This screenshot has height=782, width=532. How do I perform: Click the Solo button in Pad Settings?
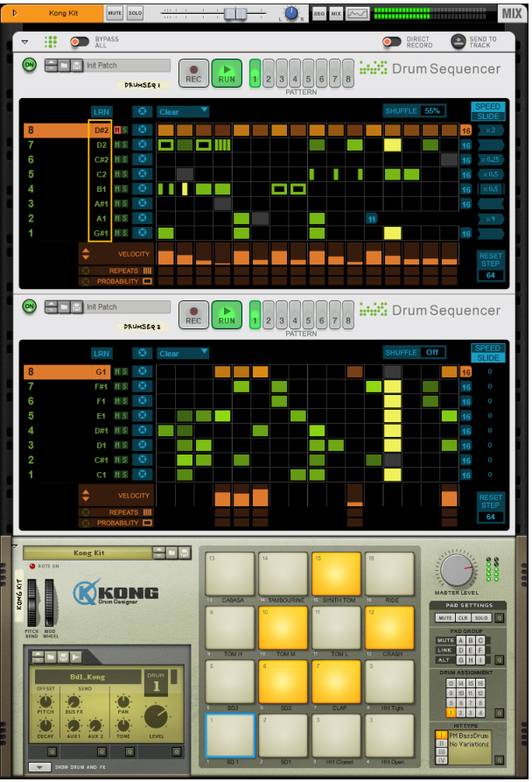[x=482, y=617]
